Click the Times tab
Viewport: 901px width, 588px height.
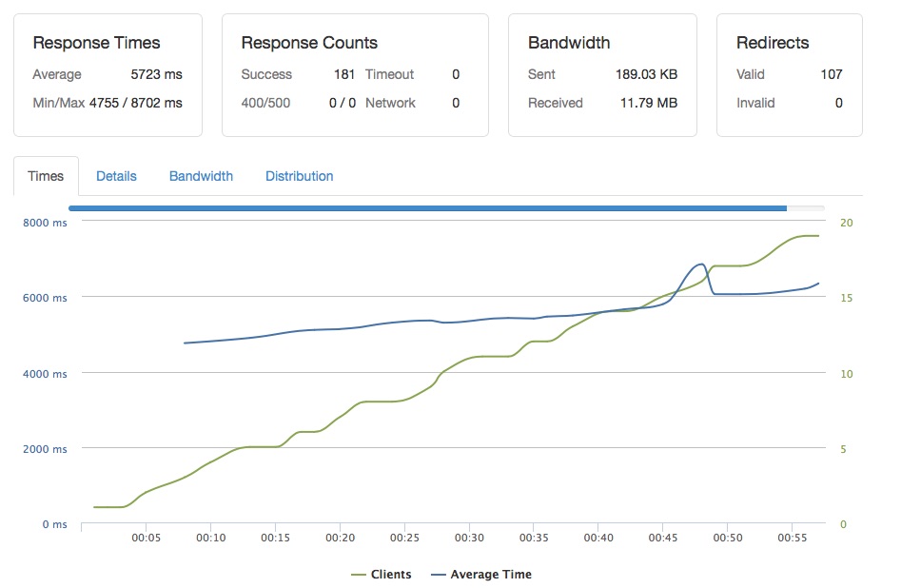46,176
